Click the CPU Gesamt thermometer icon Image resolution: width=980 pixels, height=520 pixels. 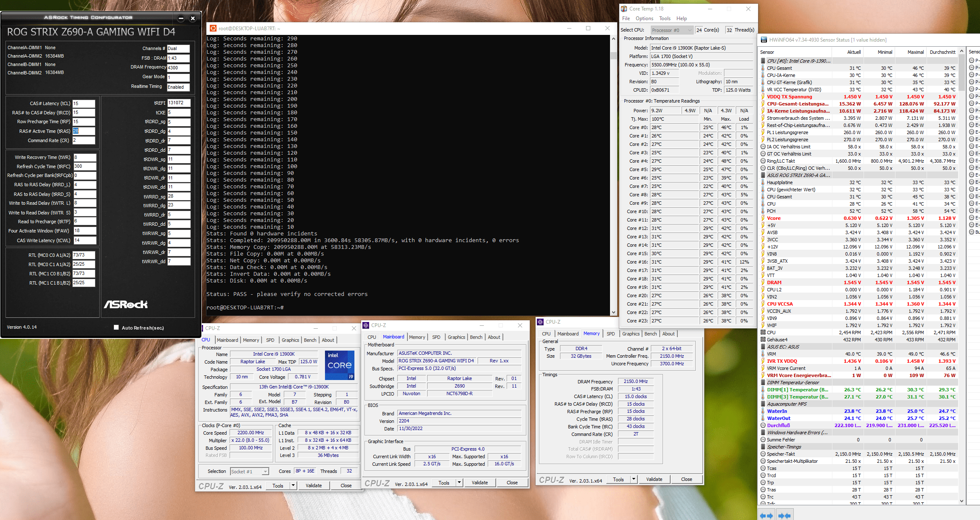763,68
